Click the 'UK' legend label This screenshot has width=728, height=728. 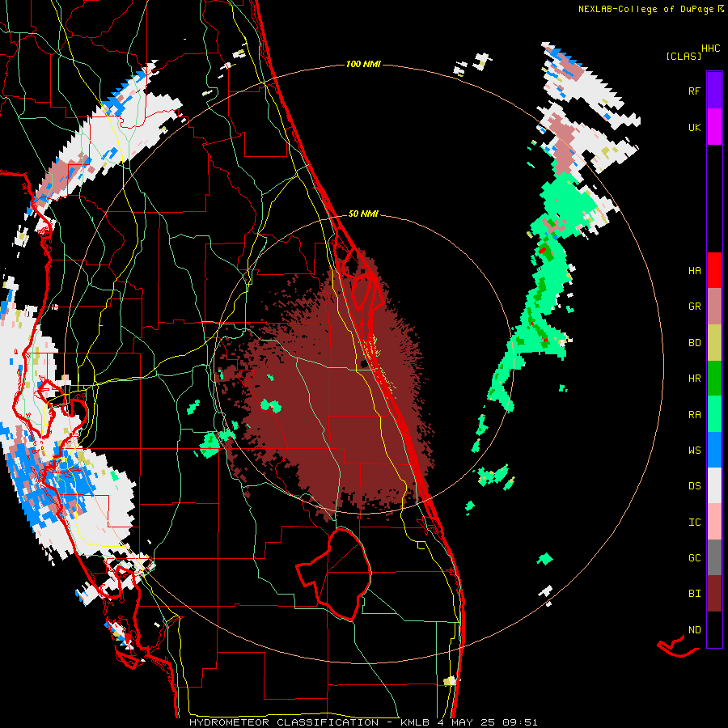coord(694,127)
